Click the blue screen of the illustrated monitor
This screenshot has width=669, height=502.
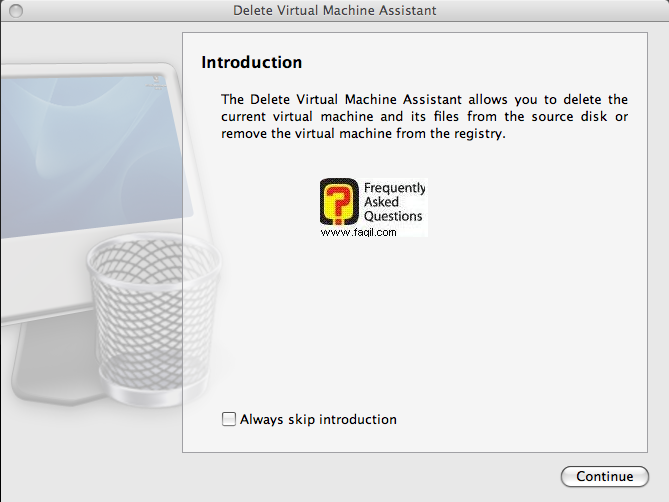click(x=92, y=156)
